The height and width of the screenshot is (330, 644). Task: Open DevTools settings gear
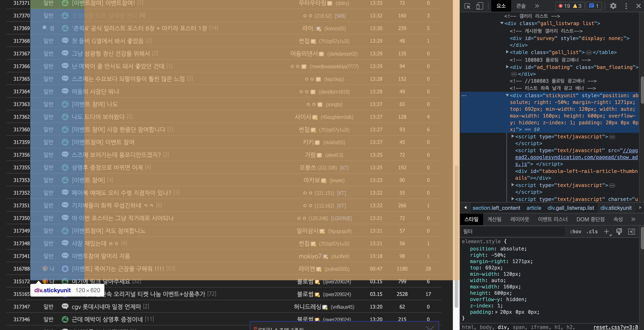point(613,6)
